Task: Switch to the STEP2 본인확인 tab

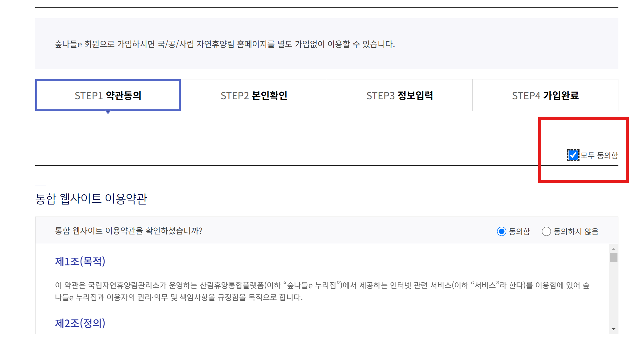Action: 254,95
